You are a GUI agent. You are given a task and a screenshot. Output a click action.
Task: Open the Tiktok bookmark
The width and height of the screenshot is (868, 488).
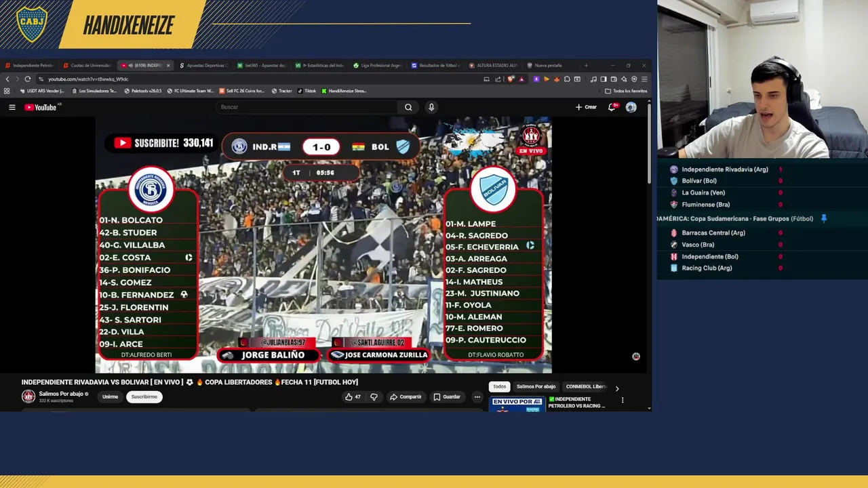point(307,91)
